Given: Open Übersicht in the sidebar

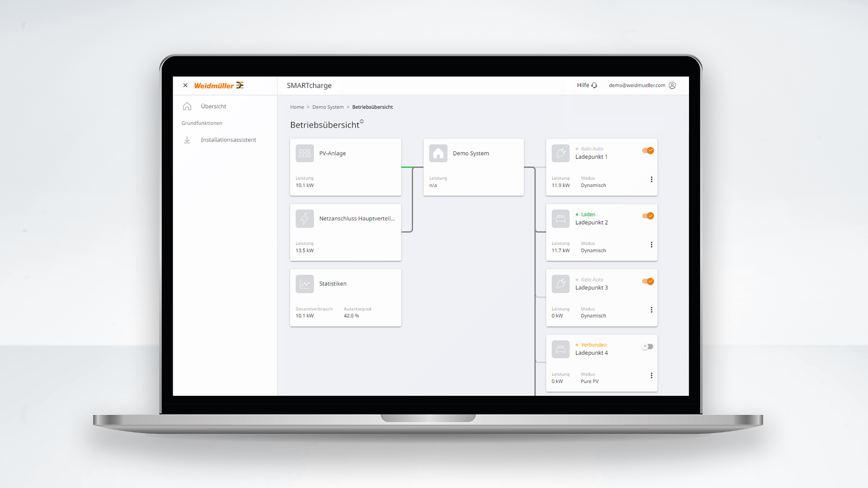Looking at the screenshot, I should (213, 107).
